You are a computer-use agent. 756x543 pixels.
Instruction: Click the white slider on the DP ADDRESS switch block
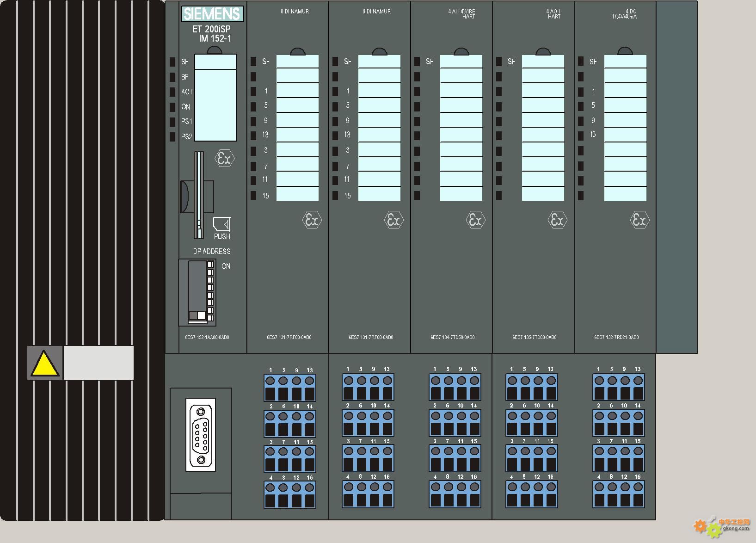(201, 315)
